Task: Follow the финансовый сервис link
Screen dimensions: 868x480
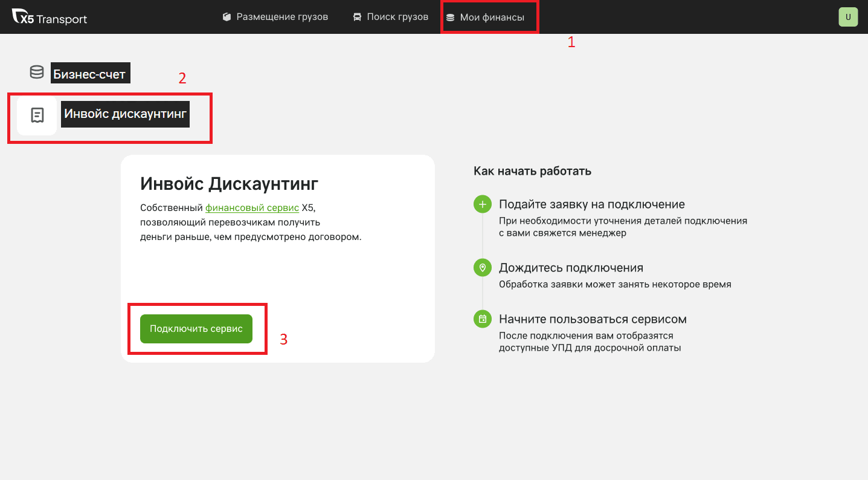Action: pyautogui.click(x=252, y=207)
